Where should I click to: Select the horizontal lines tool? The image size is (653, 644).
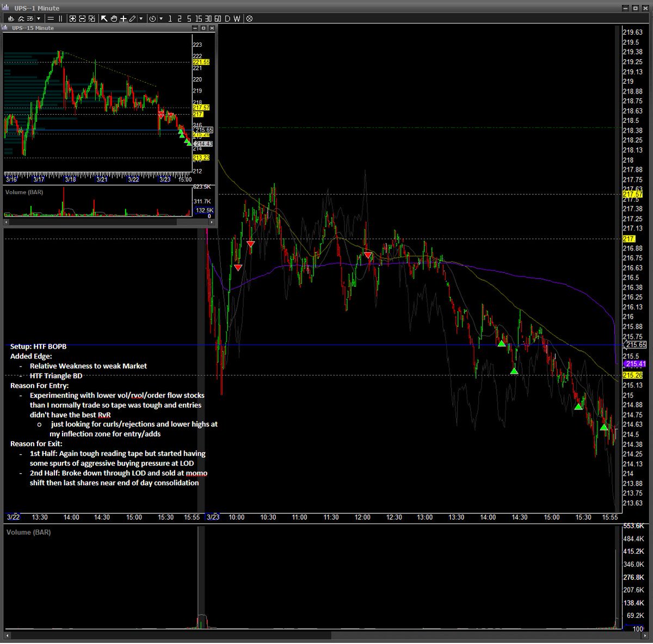point(51,18)
